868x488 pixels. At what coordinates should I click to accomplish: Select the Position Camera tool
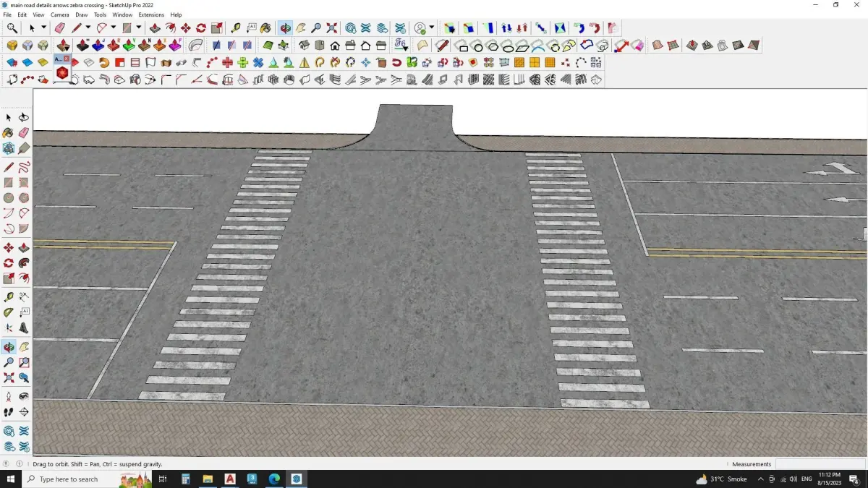pyautogui.click(x=9, y=396)
